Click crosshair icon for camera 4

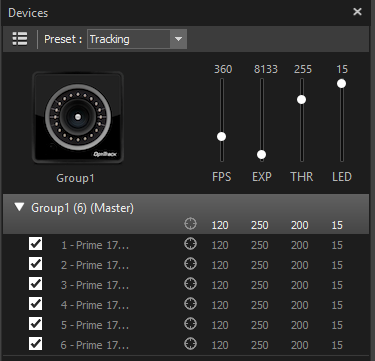tap(190, 304)
